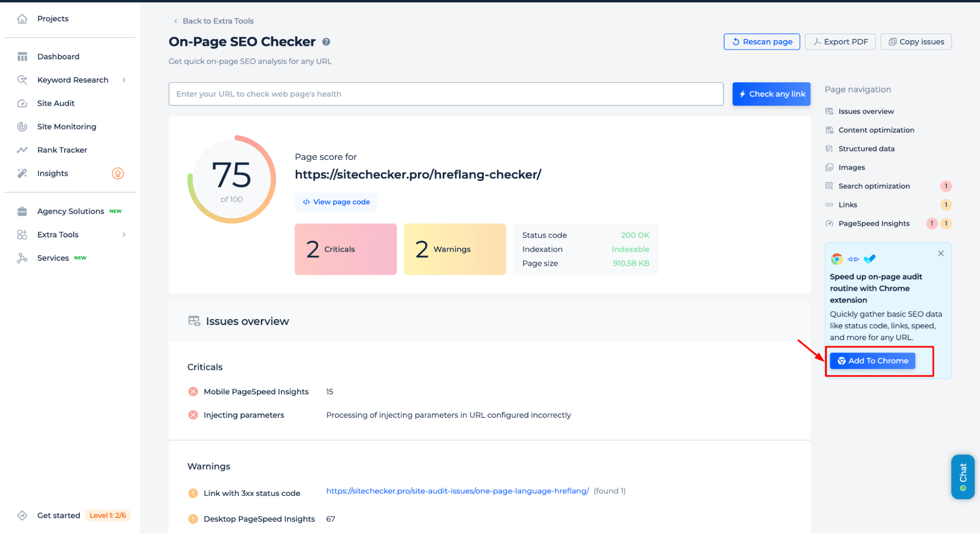980x534 pixels.
Task: Open Site Monitoring from the sidebar
Action: click(67, 127)
